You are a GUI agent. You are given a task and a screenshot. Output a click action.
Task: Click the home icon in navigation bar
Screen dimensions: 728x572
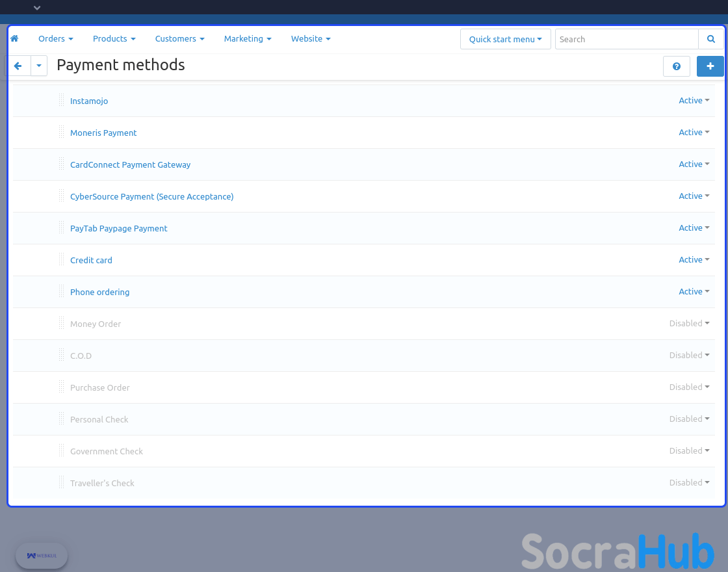14,39
